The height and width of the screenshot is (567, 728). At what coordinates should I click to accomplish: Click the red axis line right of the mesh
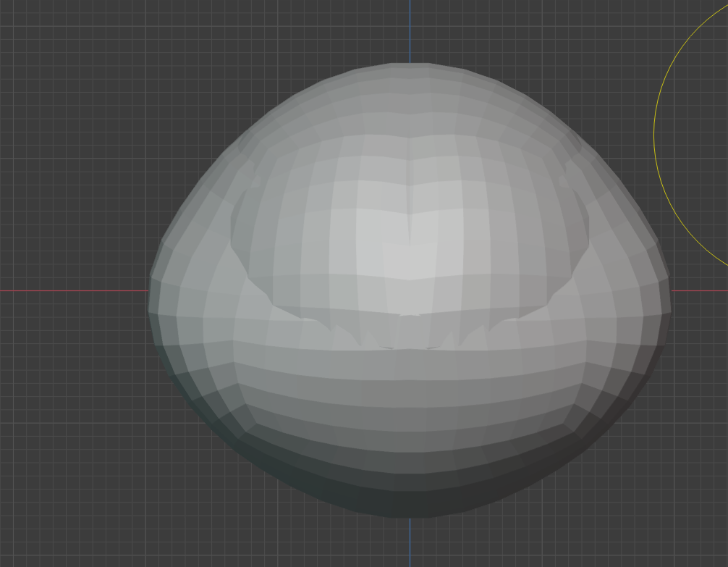click(x=700, y=290)
